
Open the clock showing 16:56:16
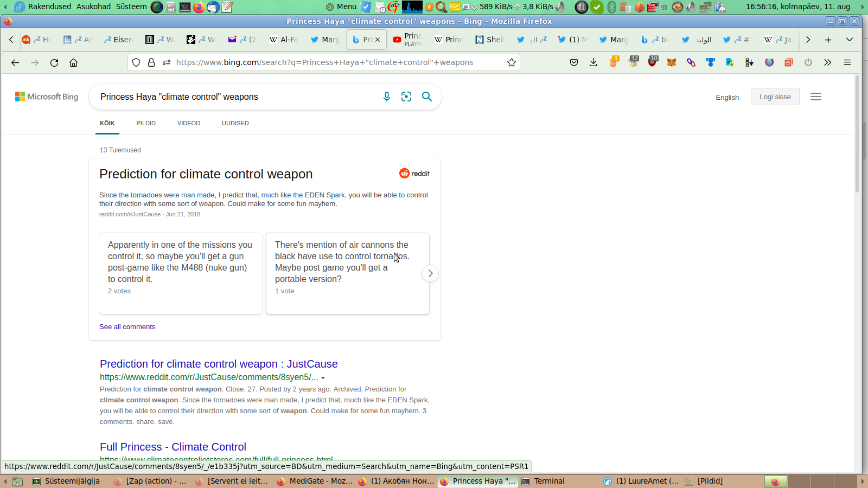798,7
